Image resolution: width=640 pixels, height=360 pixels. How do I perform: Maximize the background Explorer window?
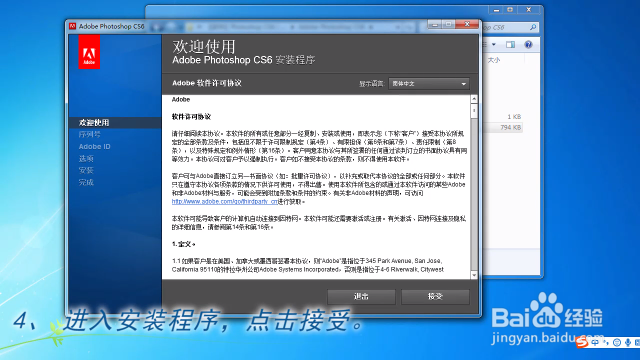coord(510,9)
